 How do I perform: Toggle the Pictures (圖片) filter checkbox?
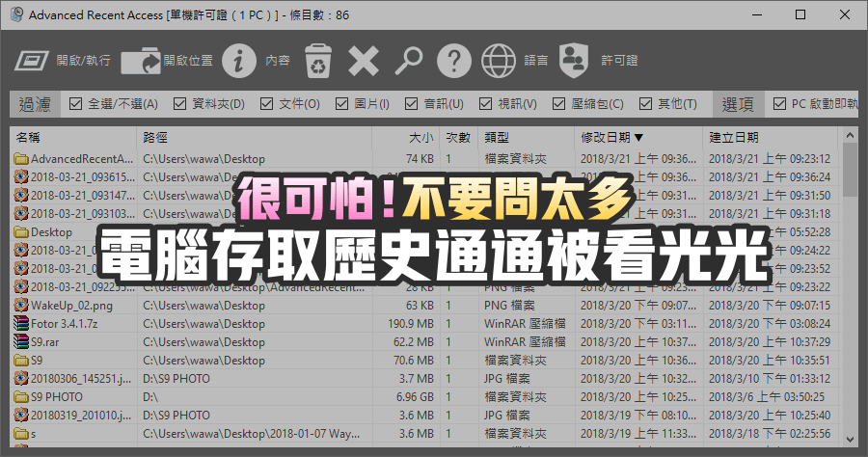click(342, 103)
